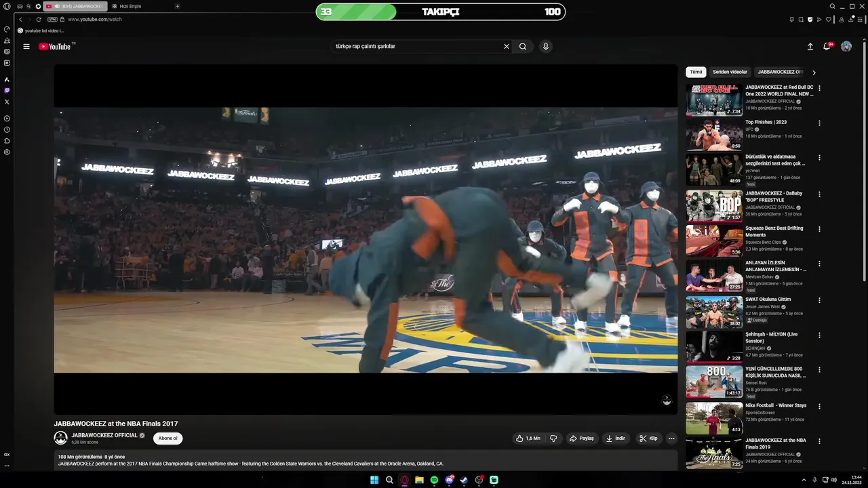
Task: Like the video (1,6 Mn)
Action: (528, 439)
